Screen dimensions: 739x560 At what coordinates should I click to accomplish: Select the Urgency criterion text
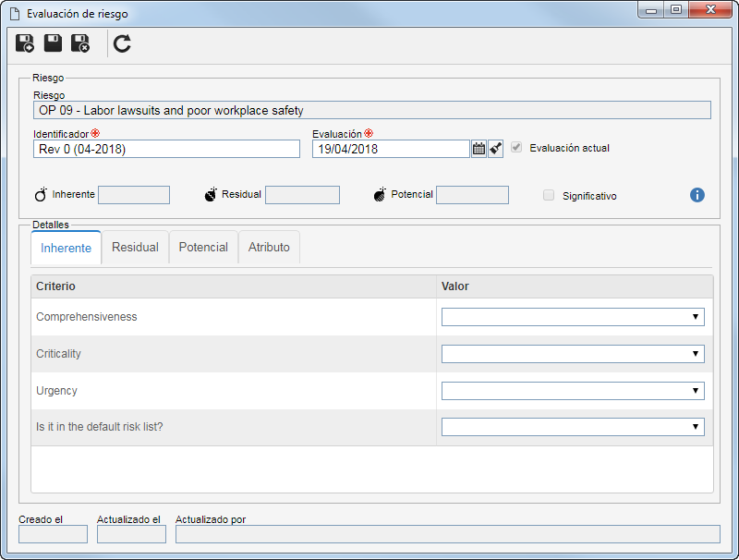pyautogui.click(x=56, y=391)
